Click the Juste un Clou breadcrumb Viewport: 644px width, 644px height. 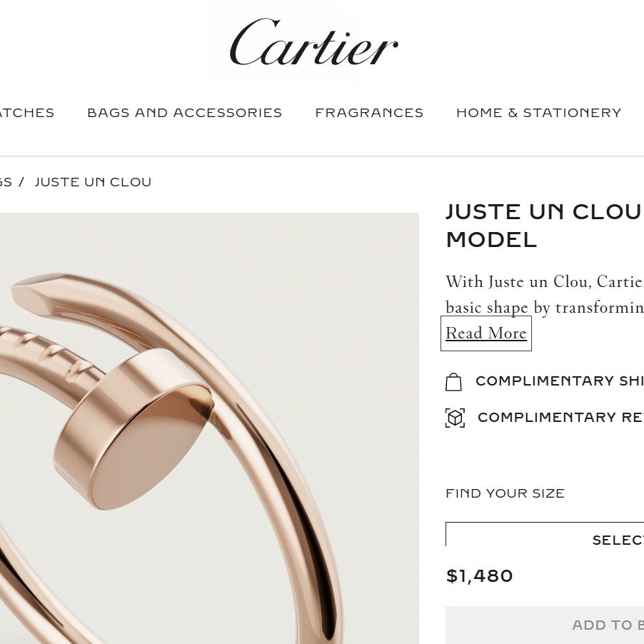(x=94, y=182)
